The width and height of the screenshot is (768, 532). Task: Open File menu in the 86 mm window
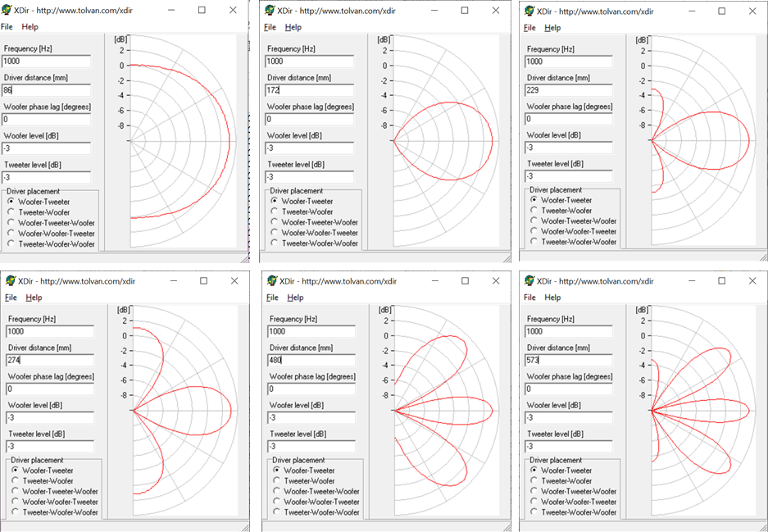pos(7,27)
